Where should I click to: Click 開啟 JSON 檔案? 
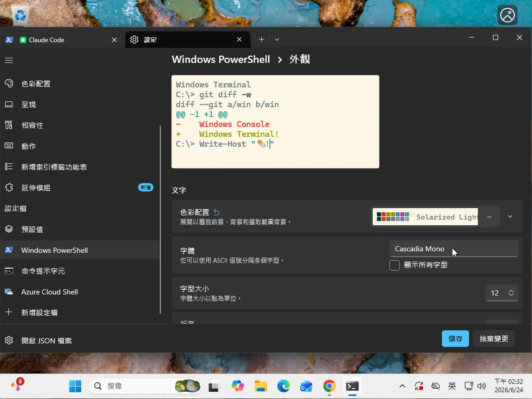pyautogui.click(x=80, y=340)
